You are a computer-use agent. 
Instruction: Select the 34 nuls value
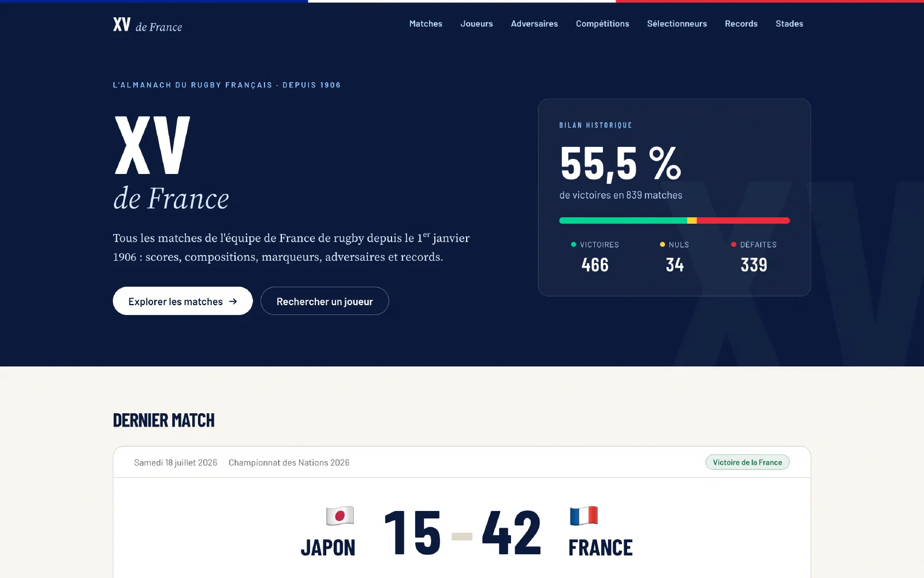(675, 265)
